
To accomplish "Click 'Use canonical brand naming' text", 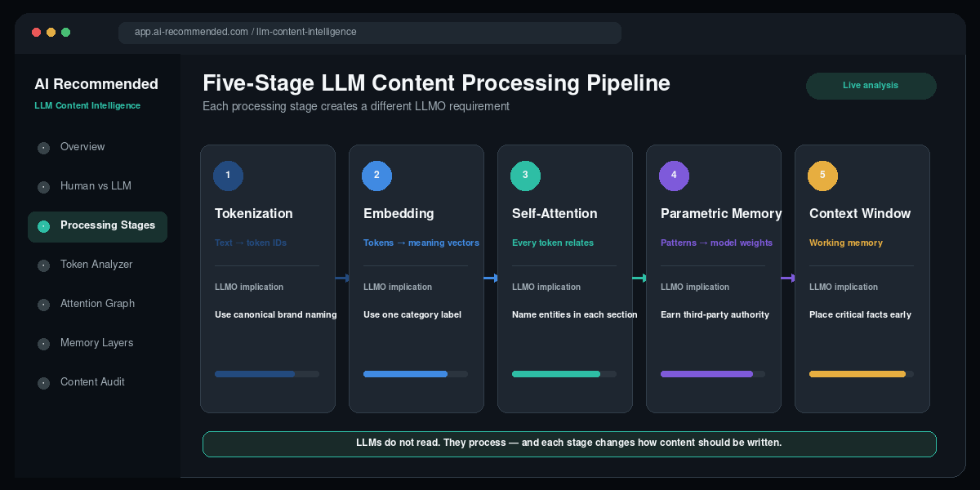I will pyautogui.click(x=276, y=315).
